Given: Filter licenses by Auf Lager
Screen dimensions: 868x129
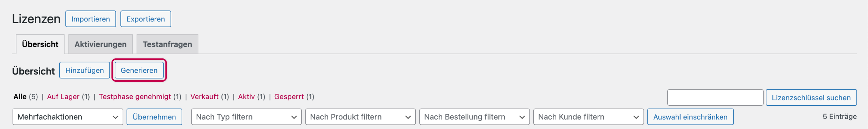Looking at the screenshot, I should click(63, 97).
